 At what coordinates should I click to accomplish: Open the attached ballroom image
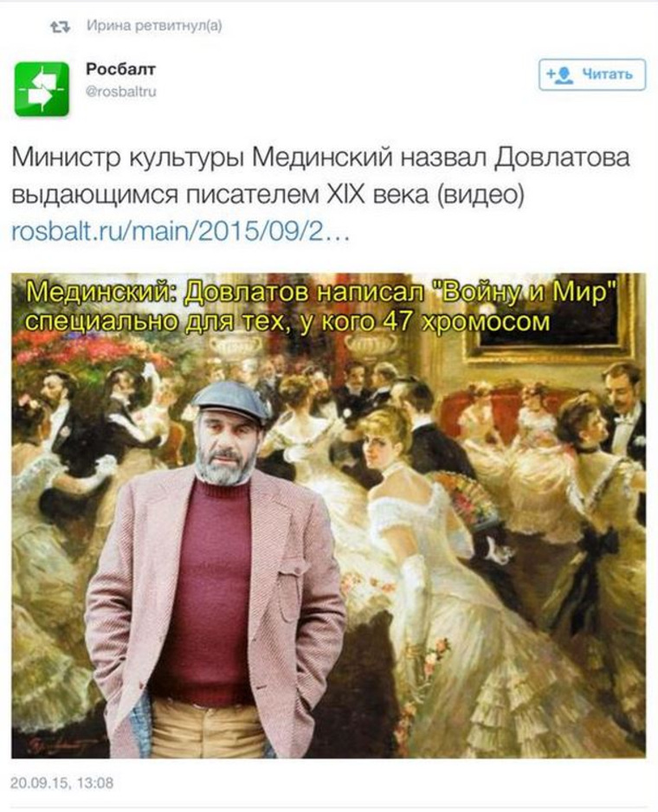(328, 515)
